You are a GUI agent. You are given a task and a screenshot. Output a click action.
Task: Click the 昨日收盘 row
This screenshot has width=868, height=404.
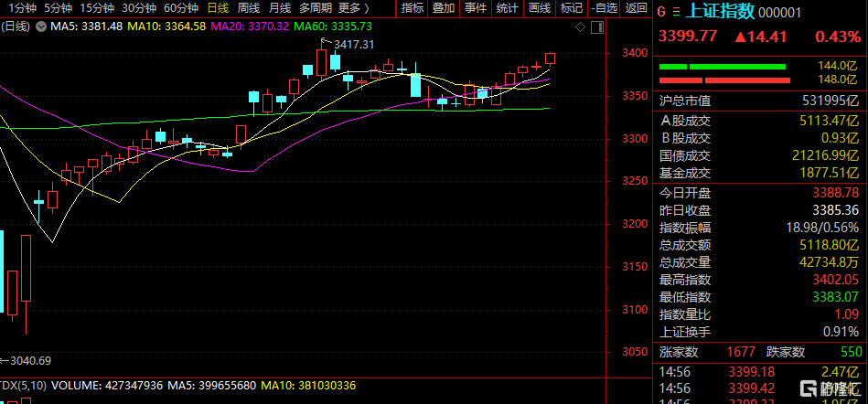point(760,210)
